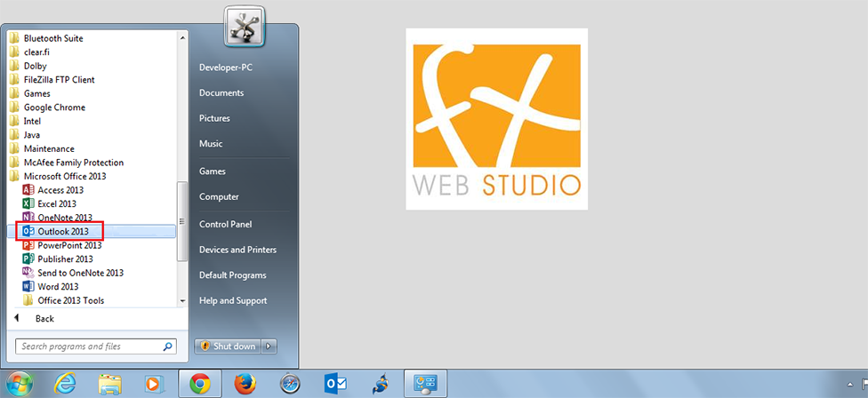Expand FileZilla FTP Client folder

pos(52,80)
